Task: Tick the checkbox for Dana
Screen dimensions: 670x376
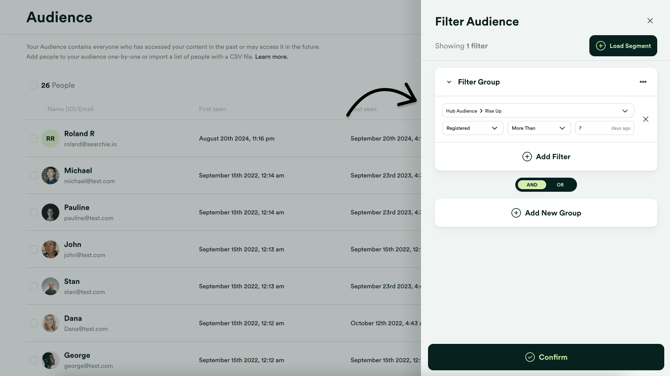Action: tap(33, 323)
